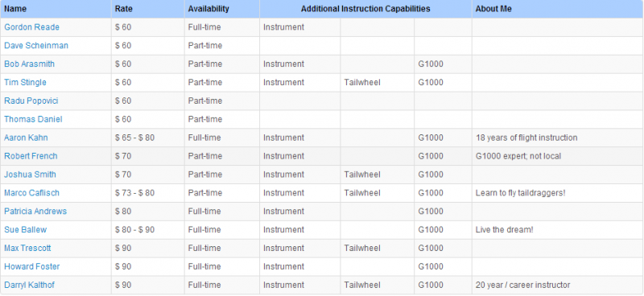Screen dimensions: 644x296
Task: Select Sue Ballew from the instructor list
Action: [x=26, y=230]
